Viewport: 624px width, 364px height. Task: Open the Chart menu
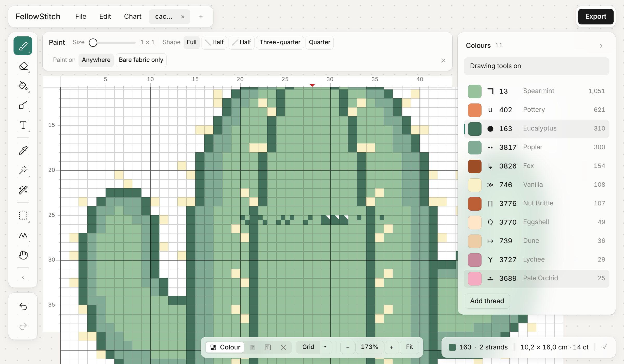coord(133,17)
